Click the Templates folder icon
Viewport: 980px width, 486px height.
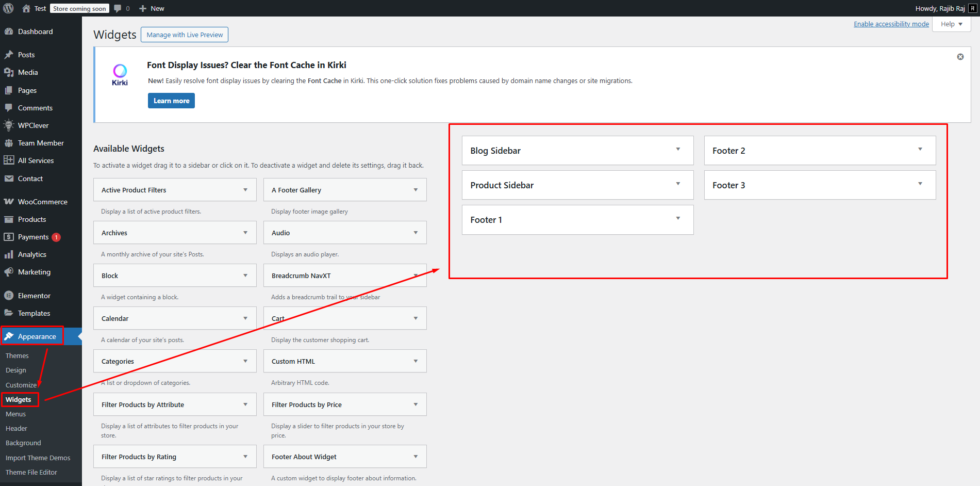tap(9, 313)
